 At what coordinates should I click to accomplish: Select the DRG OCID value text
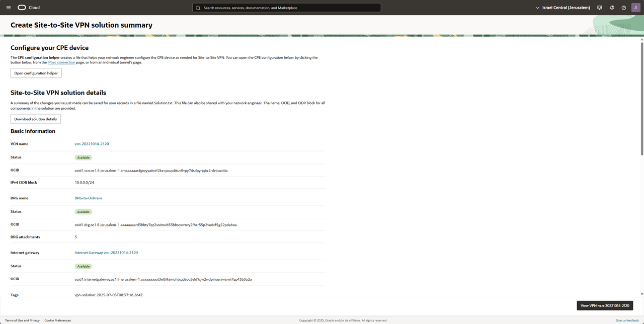tap(155, 225)
